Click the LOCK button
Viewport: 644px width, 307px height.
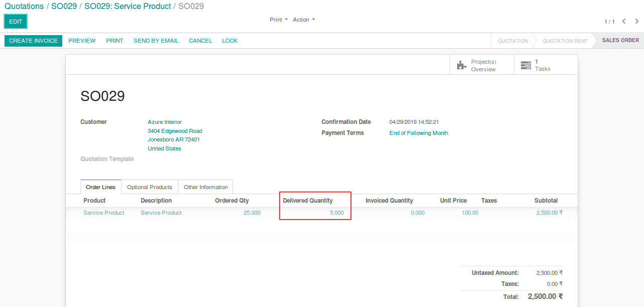(230, 41)
